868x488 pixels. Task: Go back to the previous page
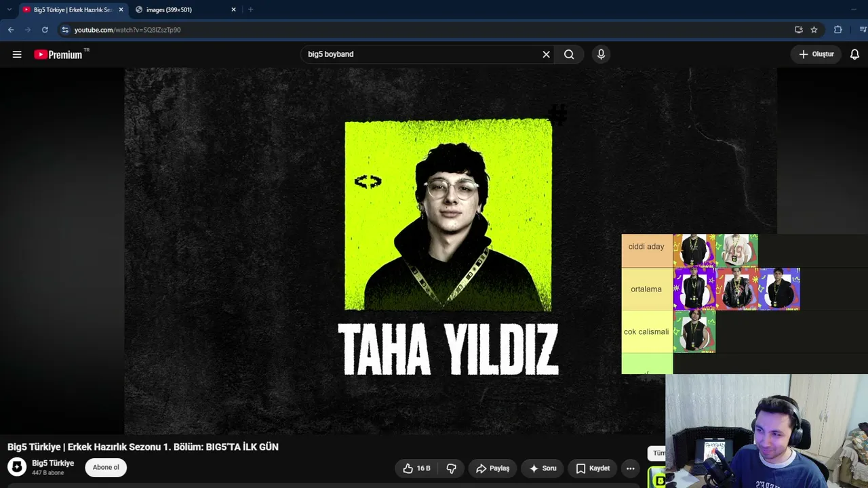(x=11, y=30)
